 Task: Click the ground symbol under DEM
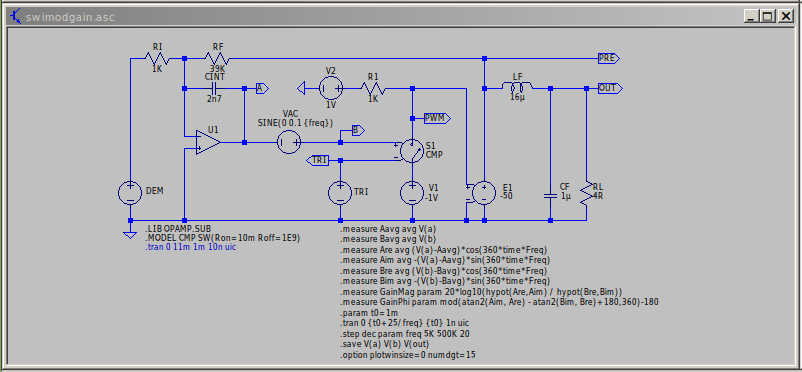[130, 234]
